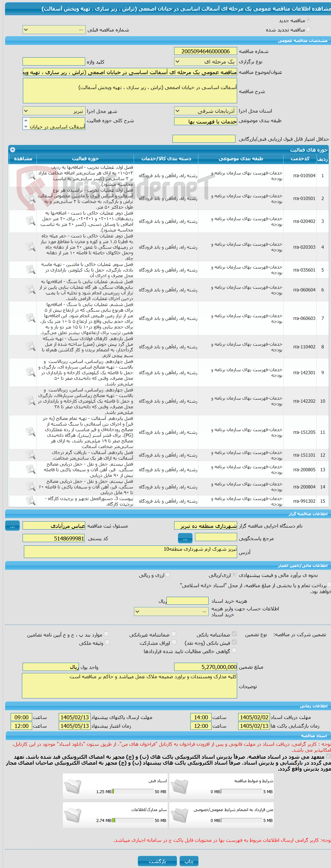Open the 'متن قرارداد' folder icon
Viewport: 331px width, 868px height.
point(179,815)
